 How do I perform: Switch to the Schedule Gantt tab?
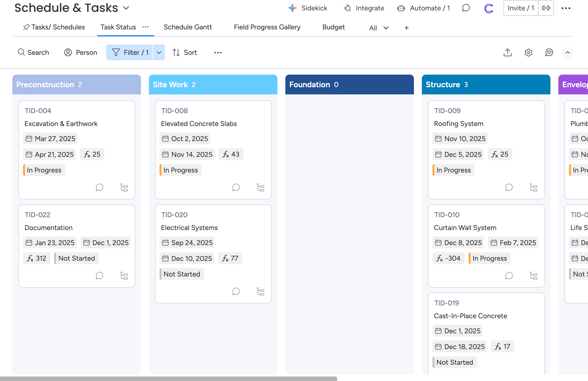coord(188,27)
